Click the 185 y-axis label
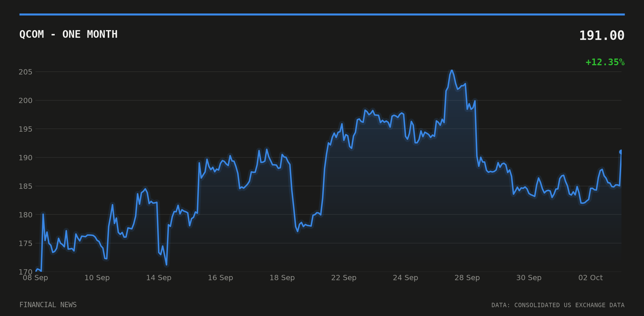 [x=25, y=186]
